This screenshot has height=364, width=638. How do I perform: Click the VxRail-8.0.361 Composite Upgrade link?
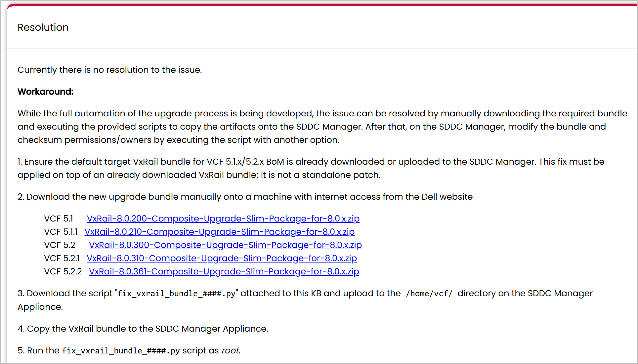pos(224,271)
